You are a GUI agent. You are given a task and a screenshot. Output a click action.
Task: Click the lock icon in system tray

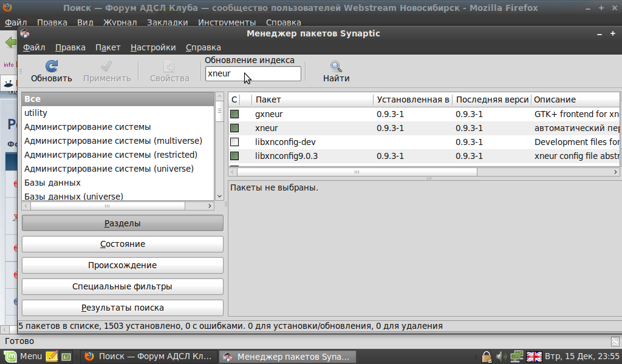[487, 357]
